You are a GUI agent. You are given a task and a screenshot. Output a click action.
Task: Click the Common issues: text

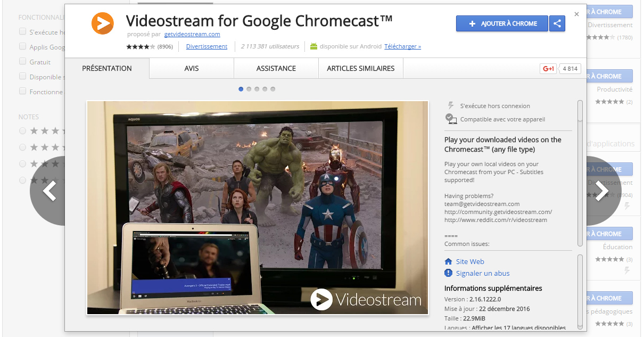point(467,244)
